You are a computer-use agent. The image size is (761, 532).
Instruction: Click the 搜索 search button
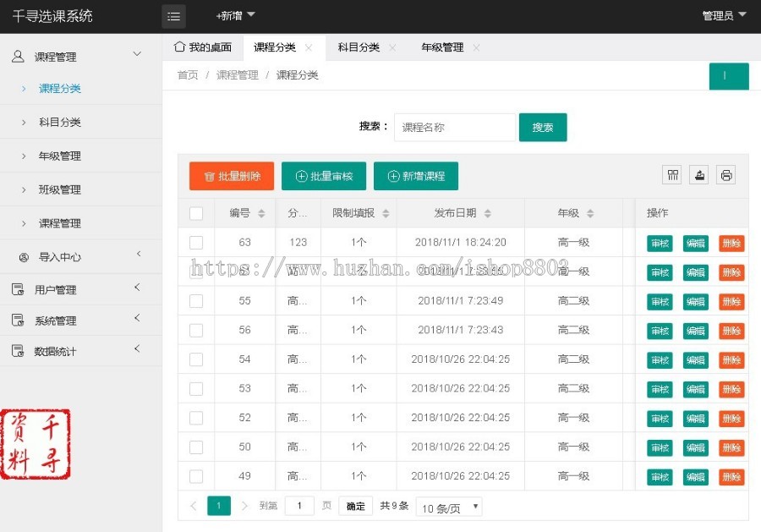coord(543,126)
